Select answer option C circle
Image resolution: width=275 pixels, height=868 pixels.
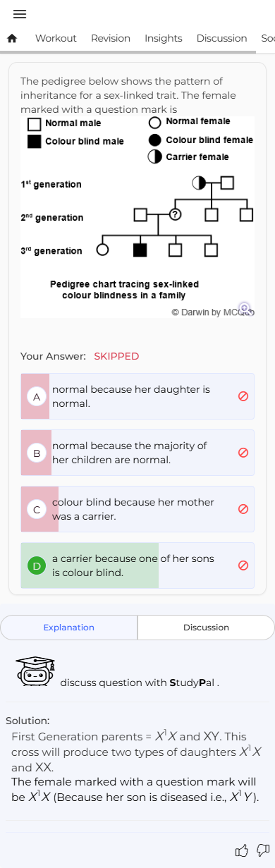click(37, 509)
